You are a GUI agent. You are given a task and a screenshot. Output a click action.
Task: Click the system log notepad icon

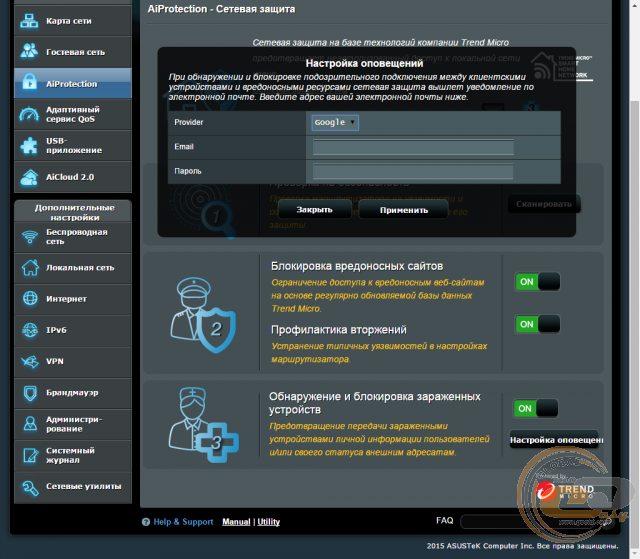(30, 456)
